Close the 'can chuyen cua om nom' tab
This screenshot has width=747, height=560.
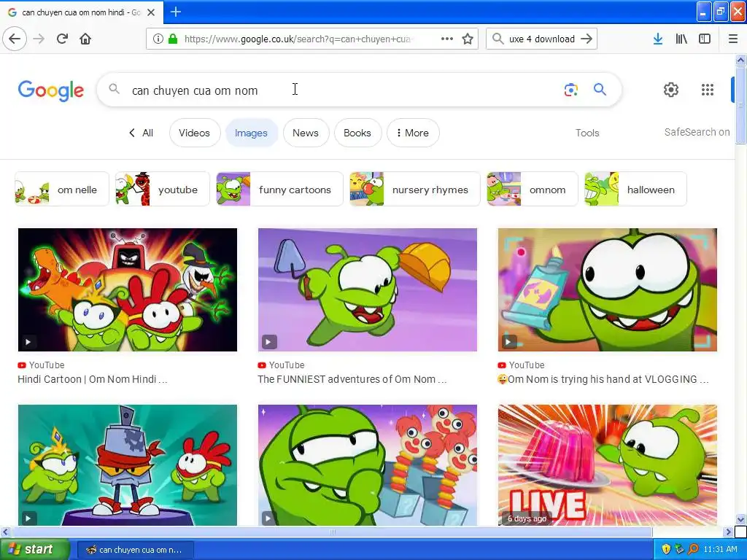point(151,12)
